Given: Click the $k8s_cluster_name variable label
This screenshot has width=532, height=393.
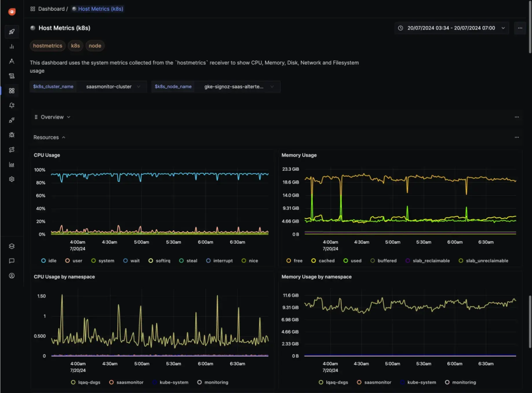Looking at the screenshot, I should 53,87.
